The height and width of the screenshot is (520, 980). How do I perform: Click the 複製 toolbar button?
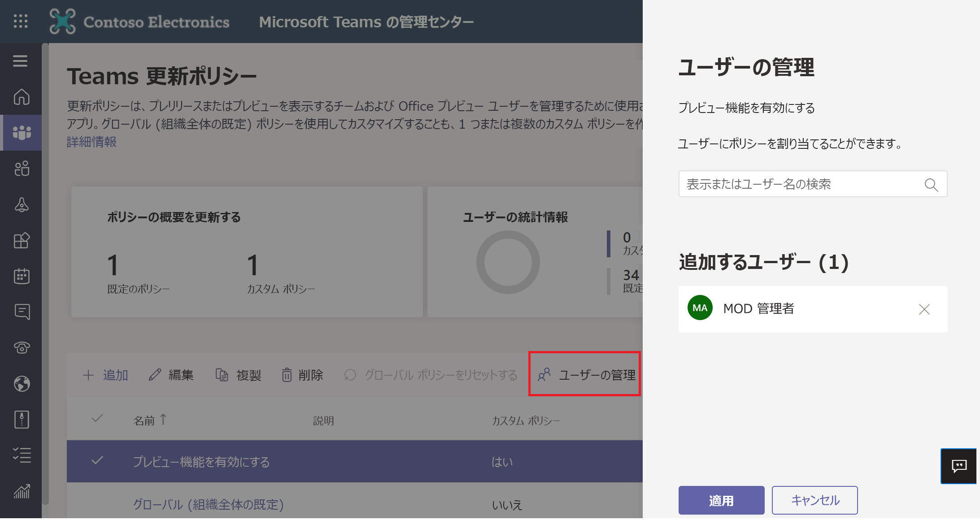coord(238,375)
